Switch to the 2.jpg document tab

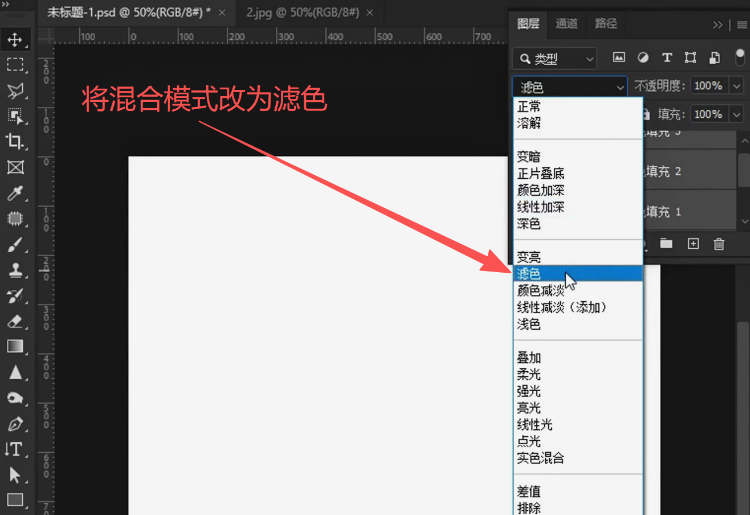pos(302,12)
